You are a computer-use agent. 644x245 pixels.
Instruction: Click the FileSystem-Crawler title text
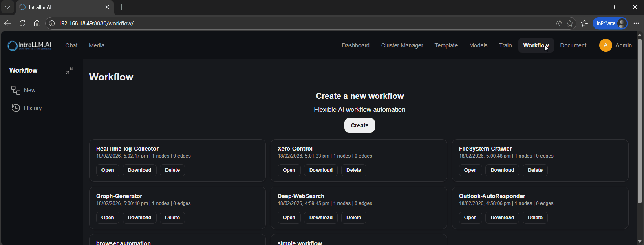485,149
